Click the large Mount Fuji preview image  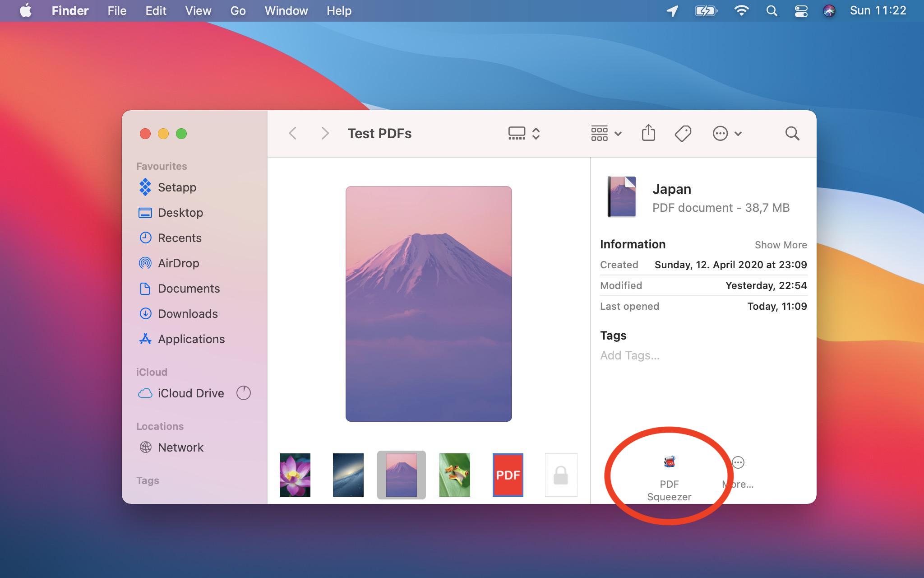pos(429,303)
